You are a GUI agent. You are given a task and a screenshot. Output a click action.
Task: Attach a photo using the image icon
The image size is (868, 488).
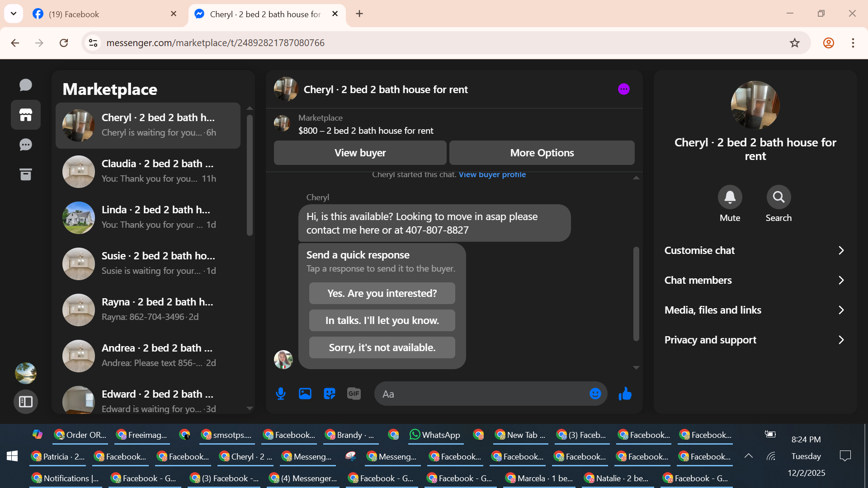[x=305, y=394]
